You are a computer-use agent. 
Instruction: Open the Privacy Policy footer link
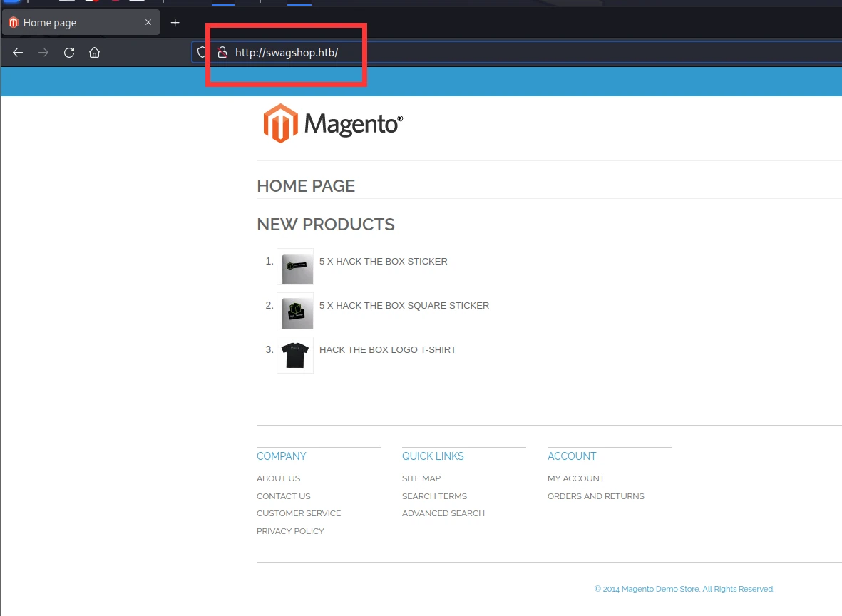[x=290, y=531]
